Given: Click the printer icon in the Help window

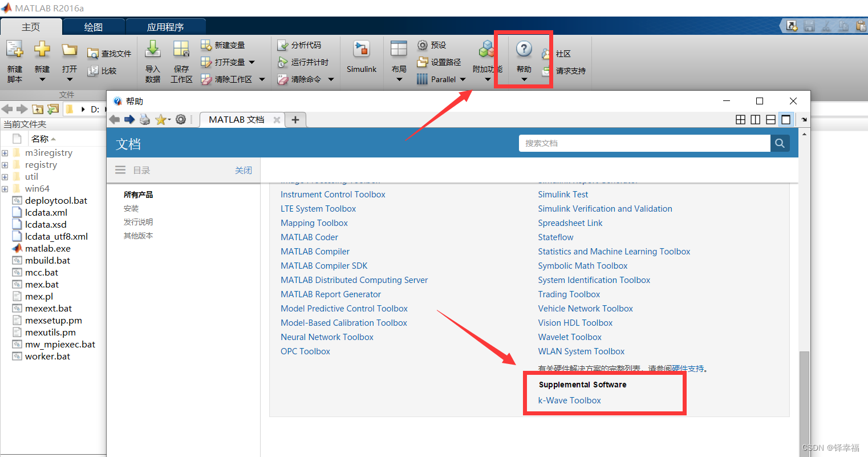Looking at the screenshot, I should coord(144,120).
